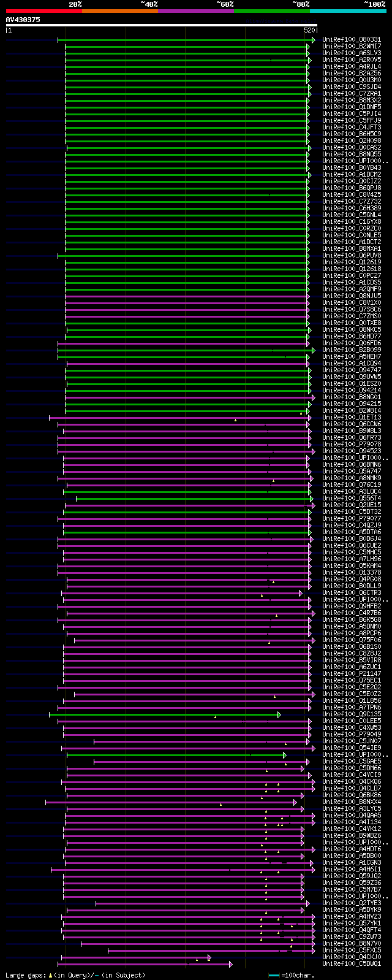Screen dimensions: 392x980
Task: Click the purple ~60% identity legend swatch
Action: click(x=196, y=10)
